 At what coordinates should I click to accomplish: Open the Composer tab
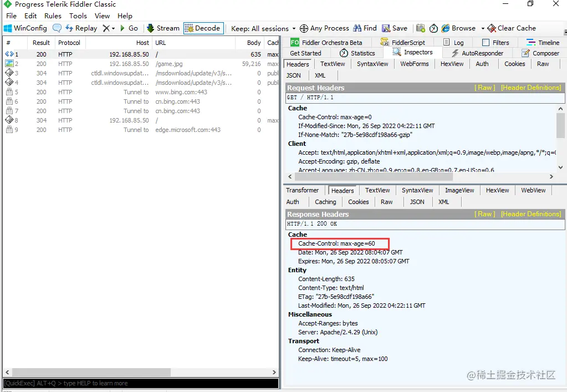(540, 53)
